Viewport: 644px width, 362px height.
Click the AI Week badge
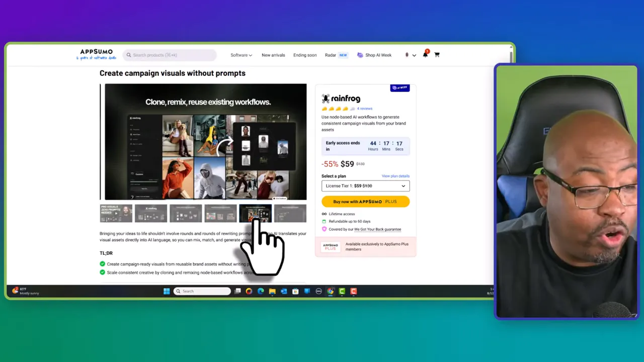(400, 88)
